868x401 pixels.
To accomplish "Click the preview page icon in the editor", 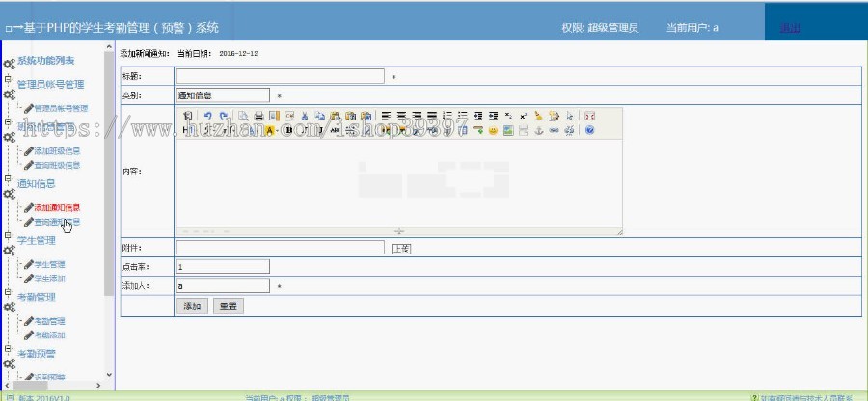I will [x=243, y=116].
